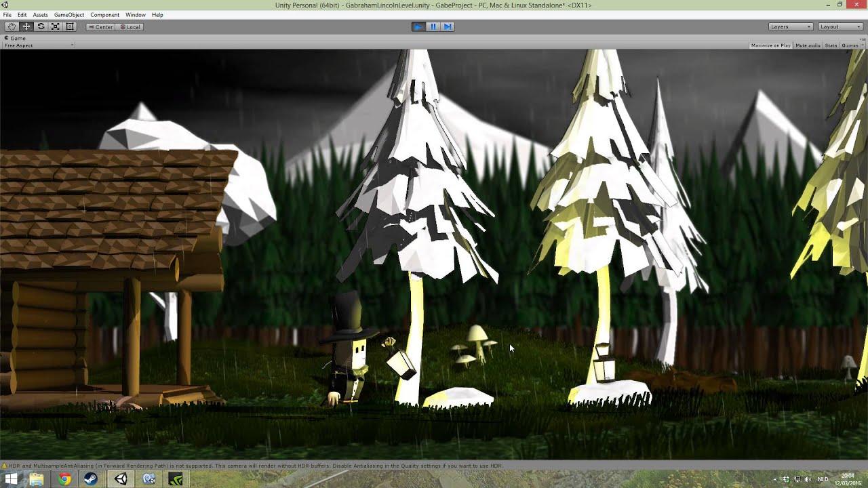Screen dimensions: 868x488
Task: Open the Layout dropdown
Action: (840, 26)
